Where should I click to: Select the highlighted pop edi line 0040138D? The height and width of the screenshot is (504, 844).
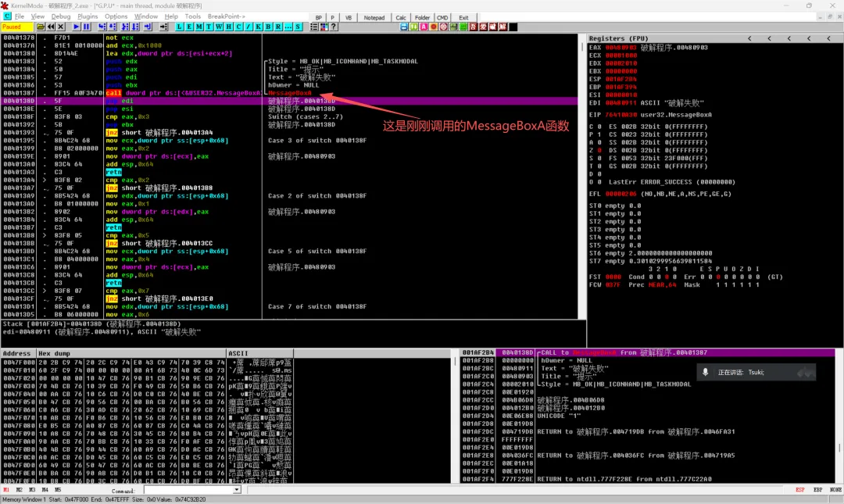click(x=290, y=101)
